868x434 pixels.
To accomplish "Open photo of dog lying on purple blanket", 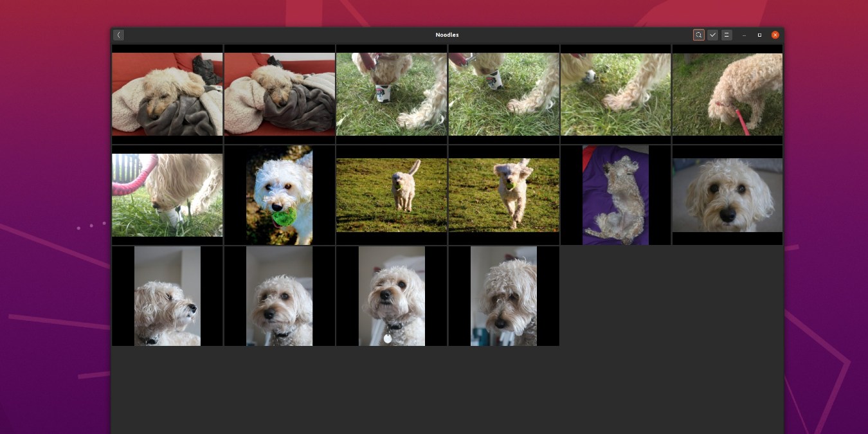I will (615, 195).
